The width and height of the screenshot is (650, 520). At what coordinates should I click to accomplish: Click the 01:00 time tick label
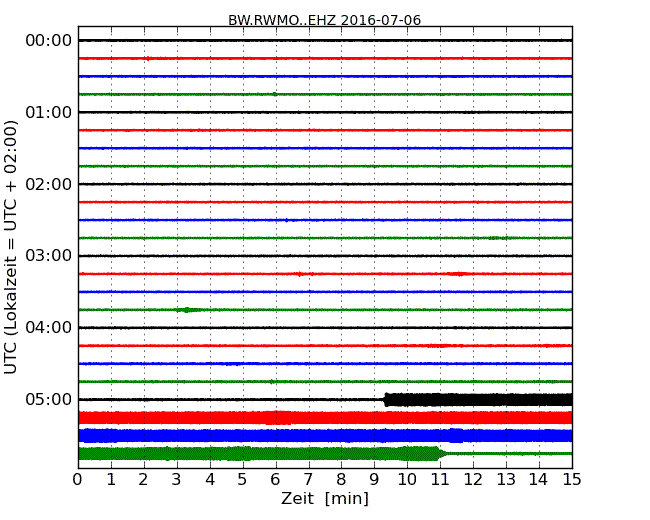tap(49, 112)
